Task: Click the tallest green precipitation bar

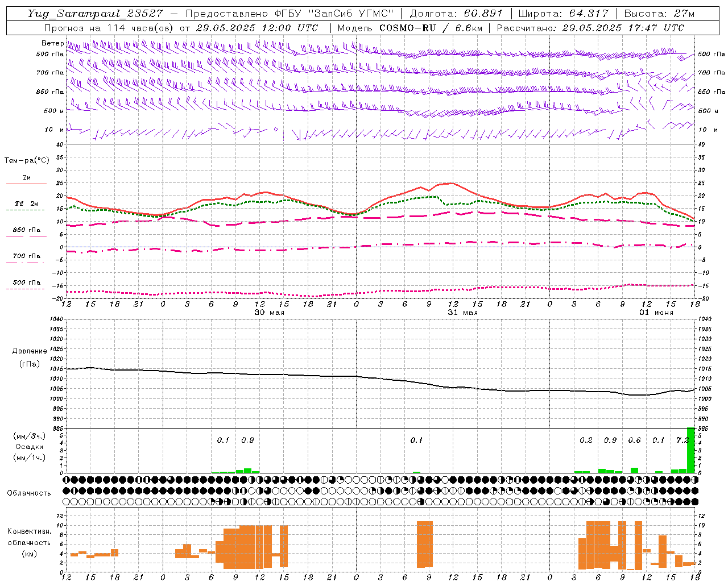Action: (691, 450)
